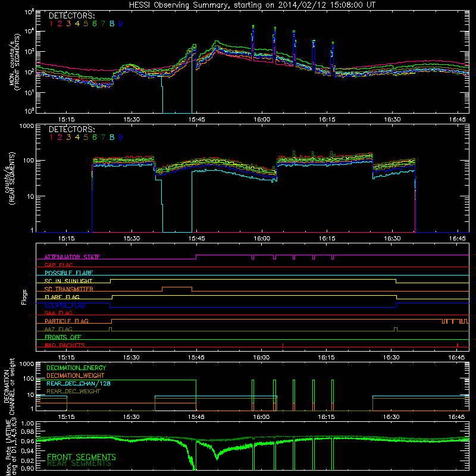Screen dimensions: 476x476
Task: Click the 16:30 tick label under rear segments plot
Action: 392,239
